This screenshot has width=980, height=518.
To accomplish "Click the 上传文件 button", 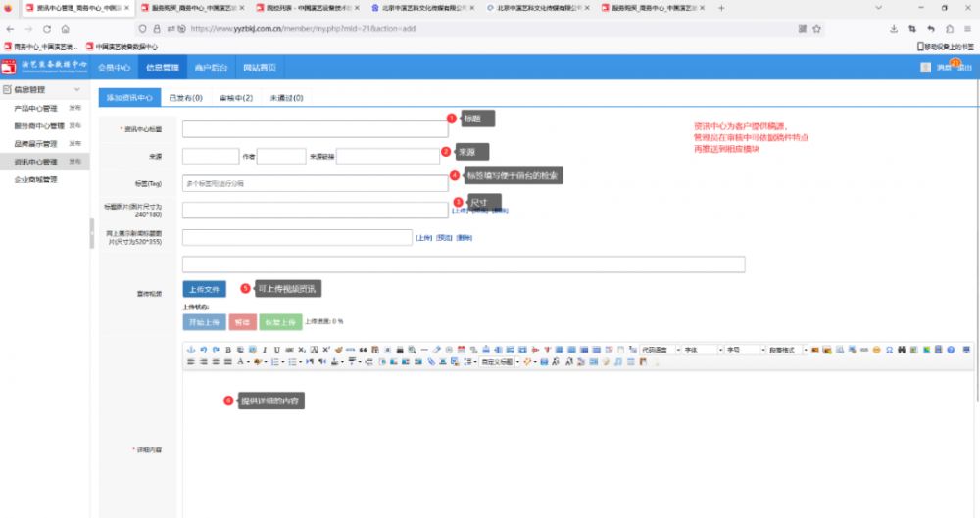I will tap(204, 289).
